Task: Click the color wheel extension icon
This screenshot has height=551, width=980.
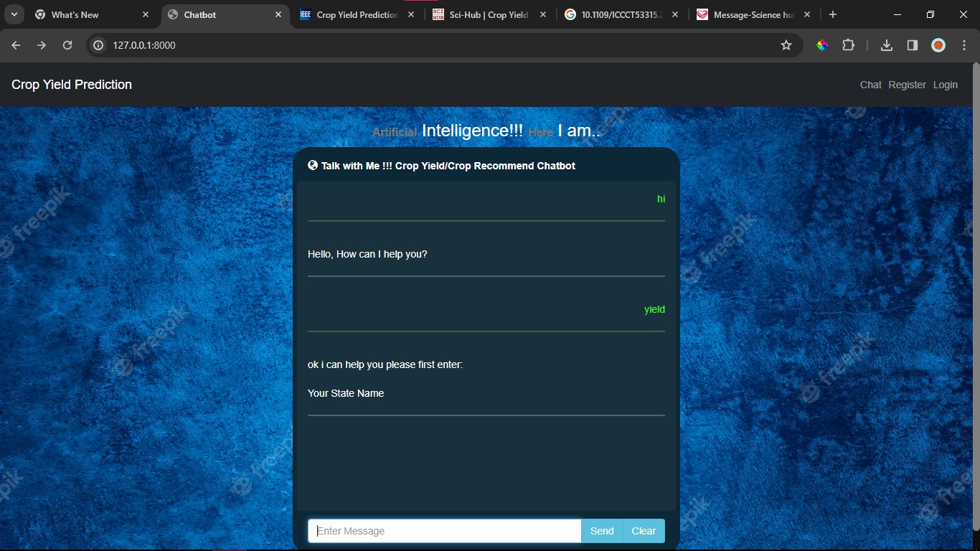Action: pyautogui.click(x=823, y=44)
